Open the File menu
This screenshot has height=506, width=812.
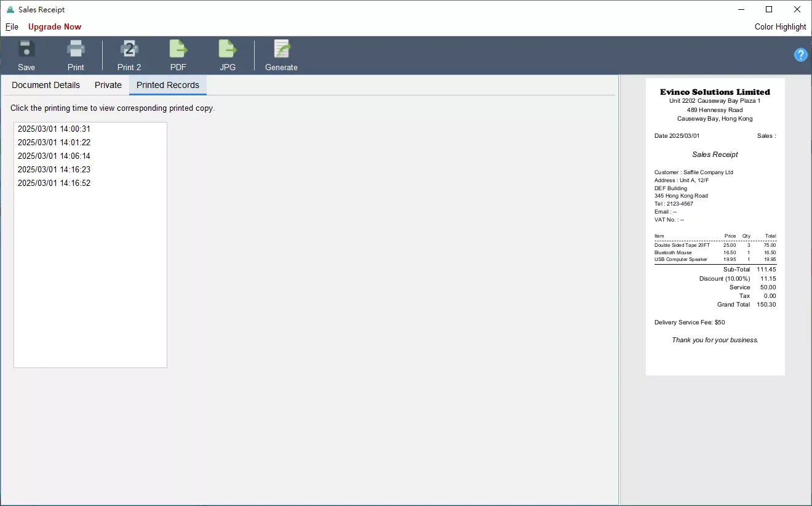12,26
